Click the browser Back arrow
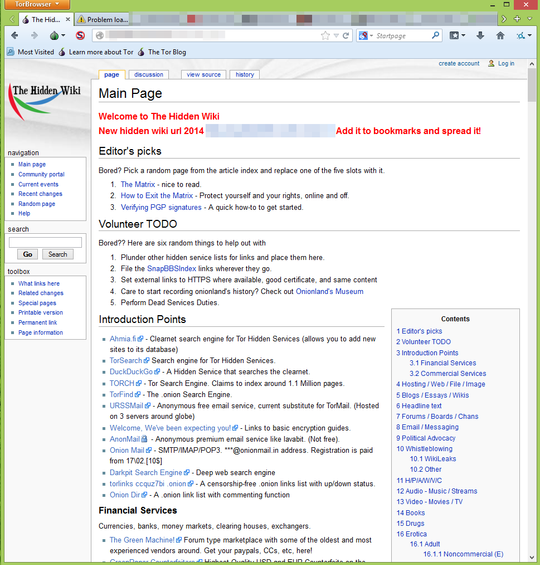This screenshot has height=565, width=540. point(14,35)
